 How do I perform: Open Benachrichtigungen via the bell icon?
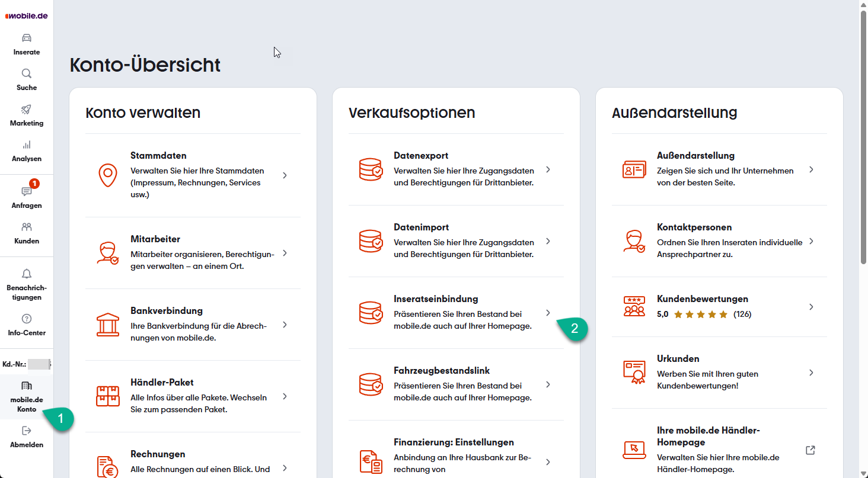[x=27, y=274]
